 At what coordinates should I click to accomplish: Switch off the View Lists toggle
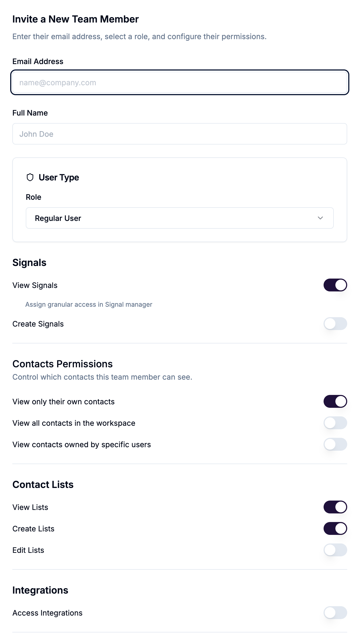click(335, 507)
